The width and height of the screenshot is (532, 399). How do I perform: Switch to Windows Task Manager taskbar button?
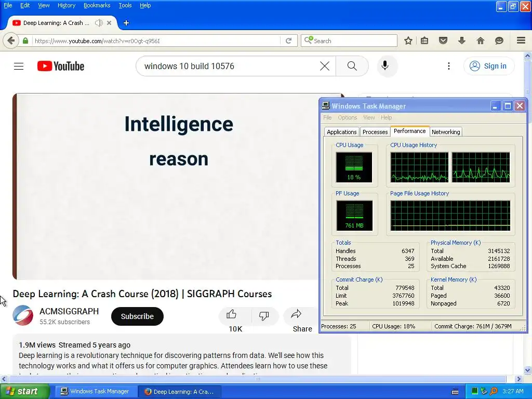pos(96,391)
